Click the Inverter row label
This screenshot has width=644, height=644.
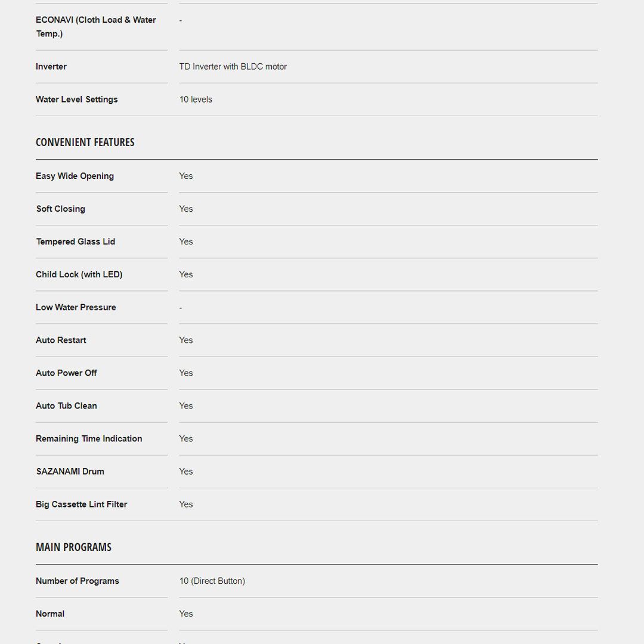click(x=51, y=67)
